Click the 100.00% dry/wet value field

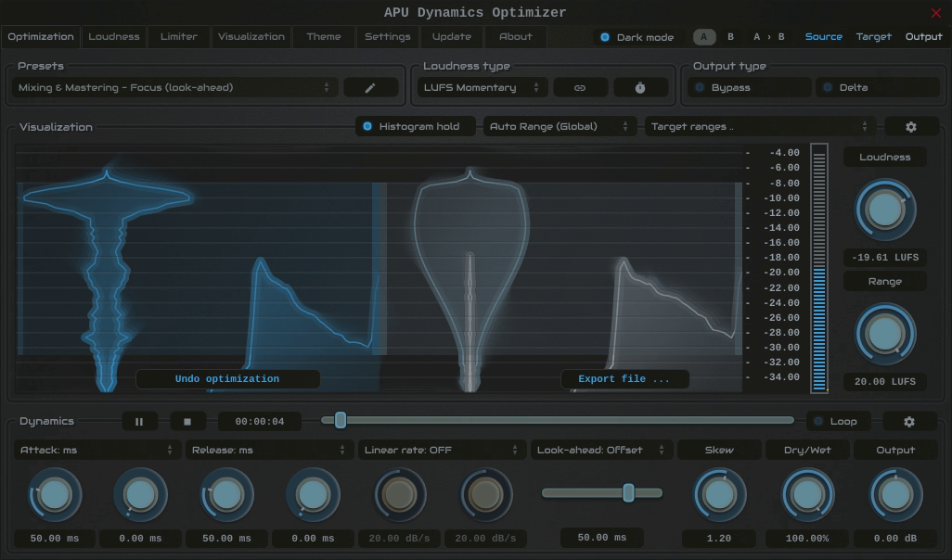(x=807, y=538)
